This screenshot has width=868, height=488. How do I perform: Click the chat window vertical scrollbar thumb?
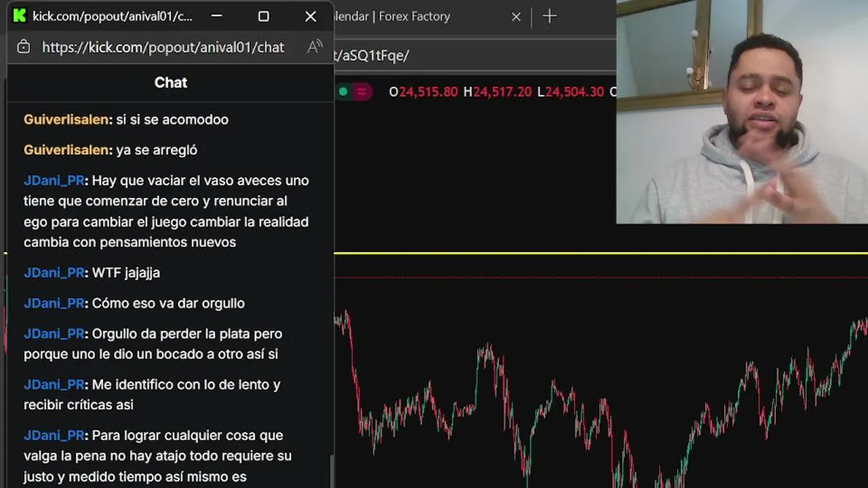point(332,471)
